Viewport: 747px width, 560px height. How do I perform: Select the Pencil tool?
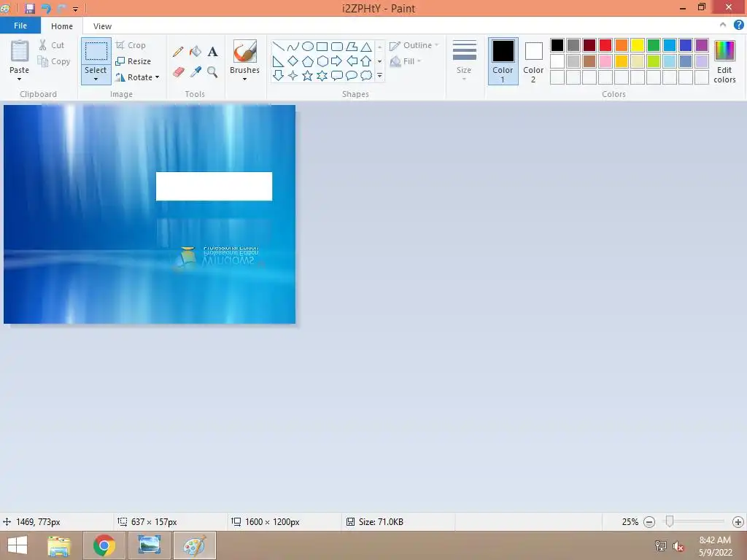[178, 52]
